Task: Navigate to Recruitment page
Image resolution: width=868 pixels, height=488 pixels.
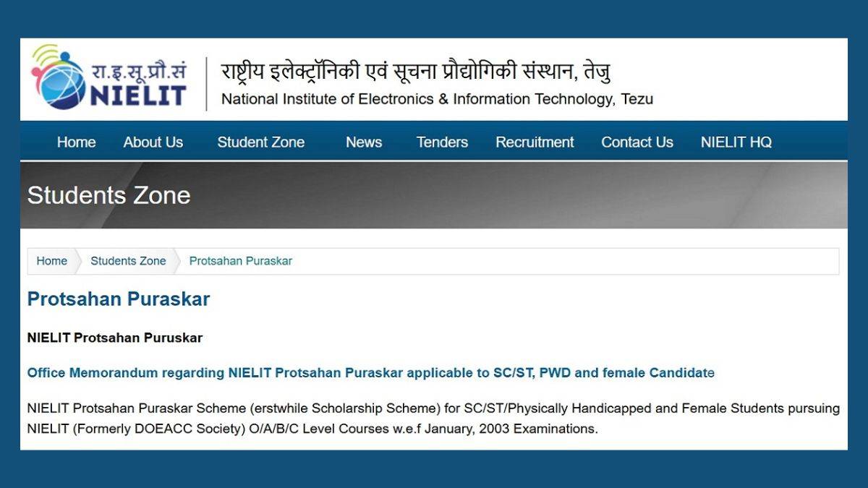Action: click(x=535, y=142)
